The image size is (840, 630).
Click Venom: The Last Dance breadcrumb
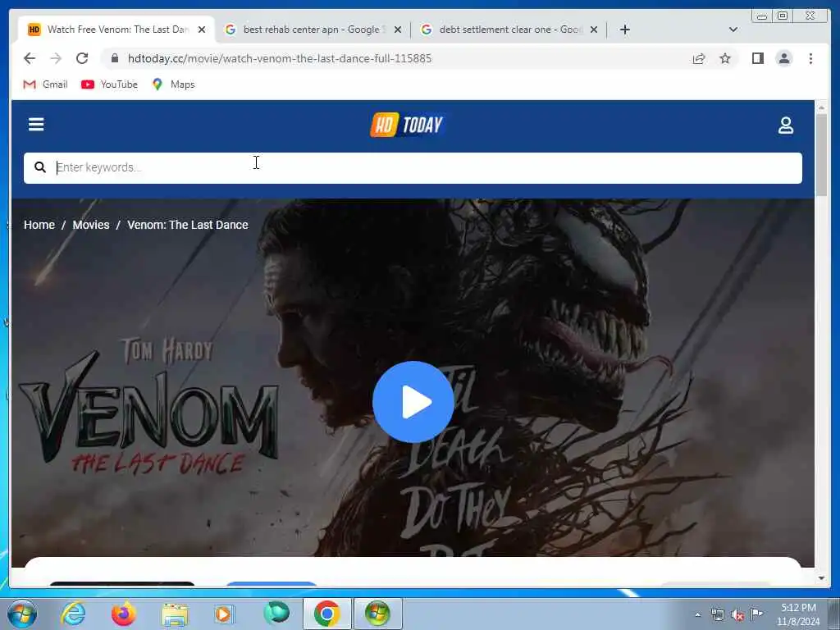[188, 225]
